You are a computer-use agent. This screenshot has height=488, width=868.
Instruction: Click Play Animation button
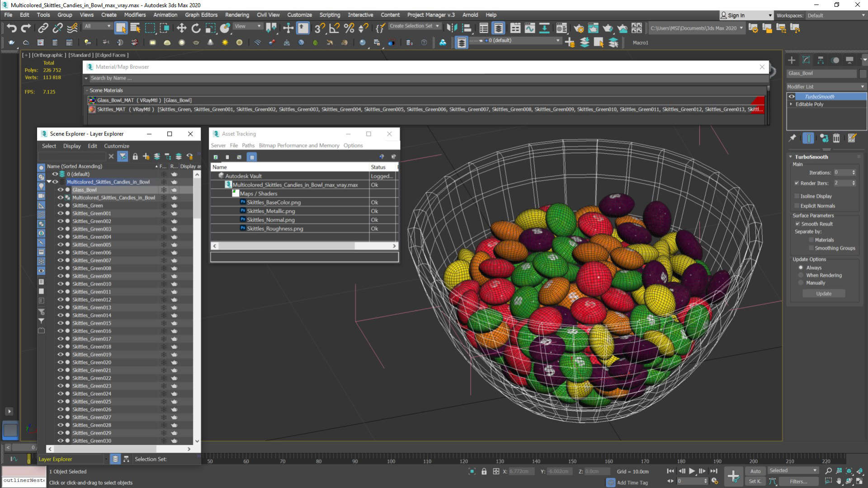click(x=692, y=471)
